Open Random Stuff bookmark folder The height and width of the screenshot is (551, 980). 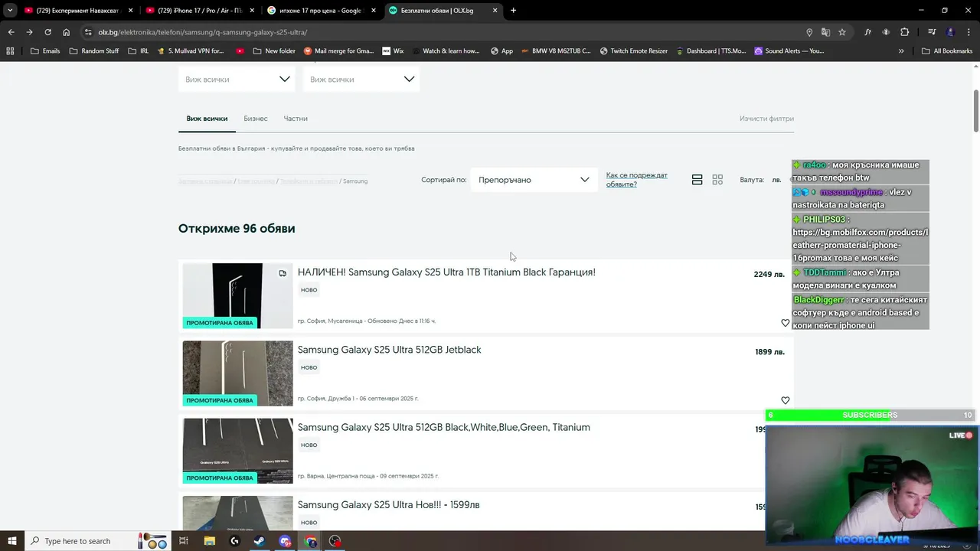[x=94, y=51]
